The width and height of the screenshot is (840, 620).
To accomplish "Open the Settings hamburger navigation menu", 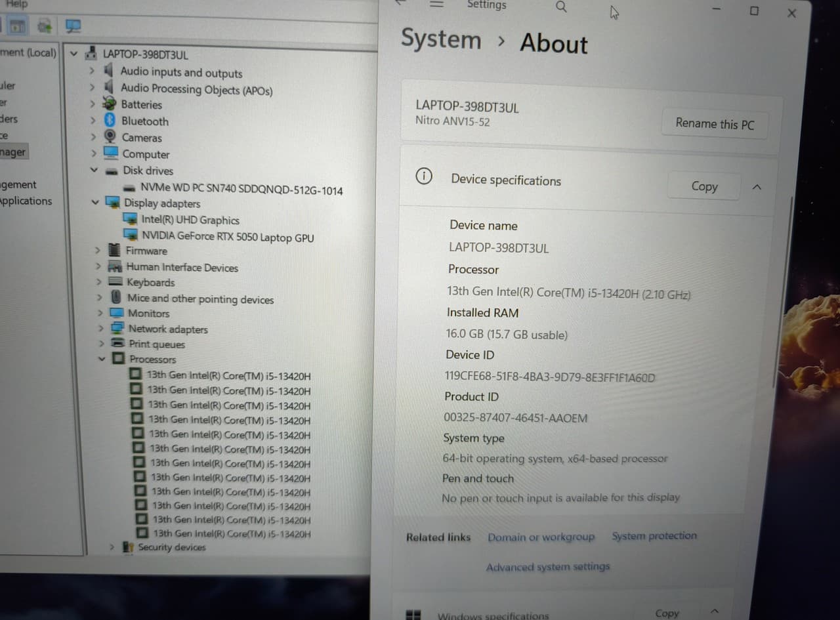I will coord(436,4).
